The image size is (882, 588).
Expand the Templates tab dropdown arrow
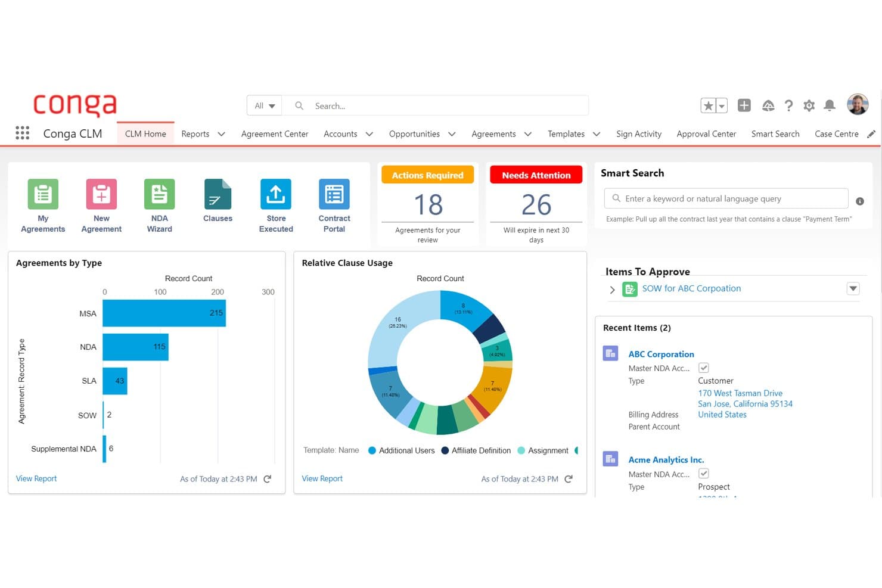tap(596, 134)
